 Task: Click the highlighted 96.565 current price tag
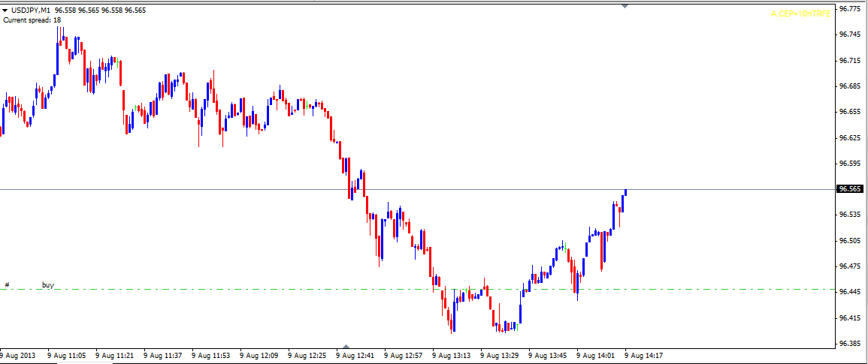(850, 189)
